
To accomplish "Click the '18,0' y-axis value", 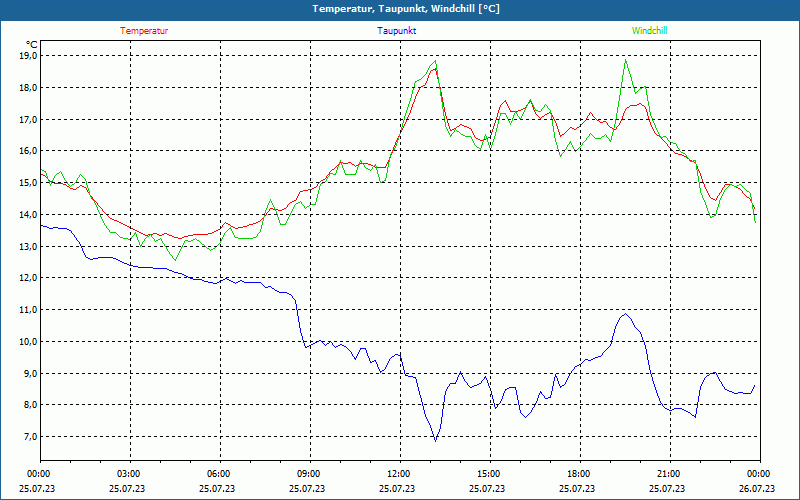I will coord(28,87).
